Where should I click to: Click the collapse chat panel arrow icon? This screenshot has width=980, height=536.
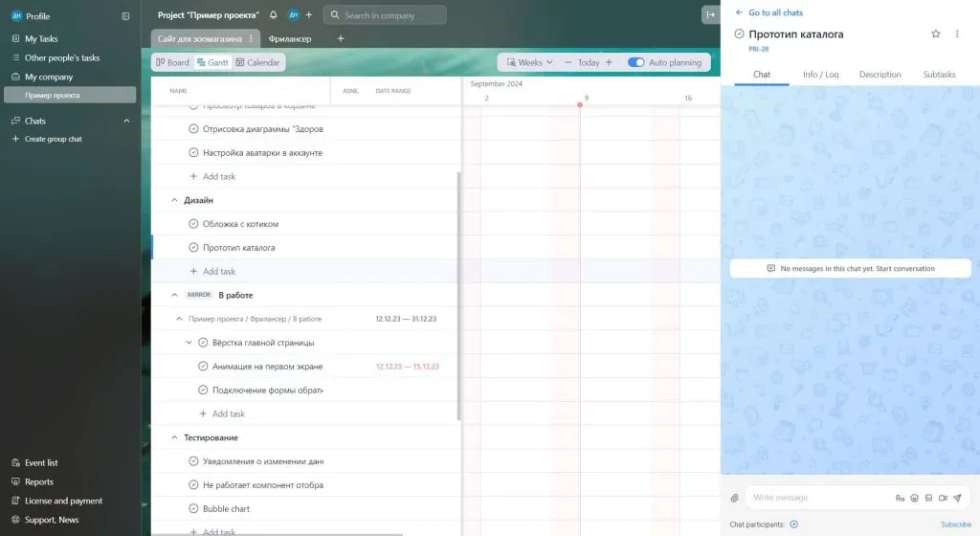point(711,15)
